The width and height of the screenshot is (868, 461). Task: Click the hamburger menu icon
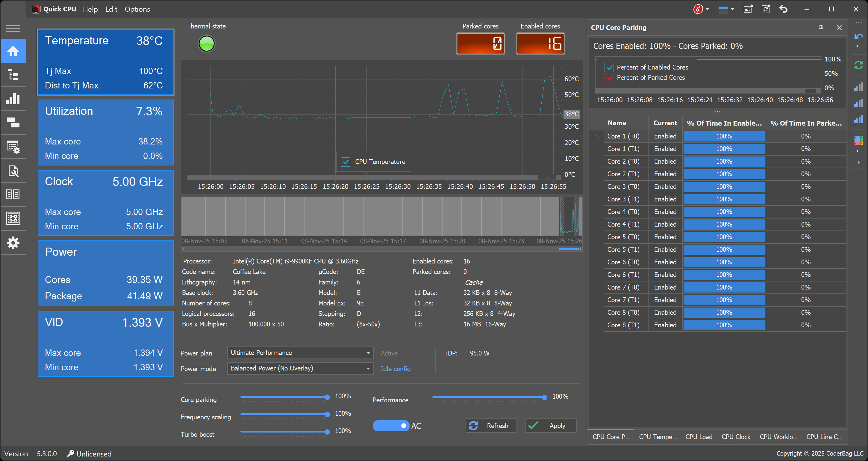(x=13, y=28)
